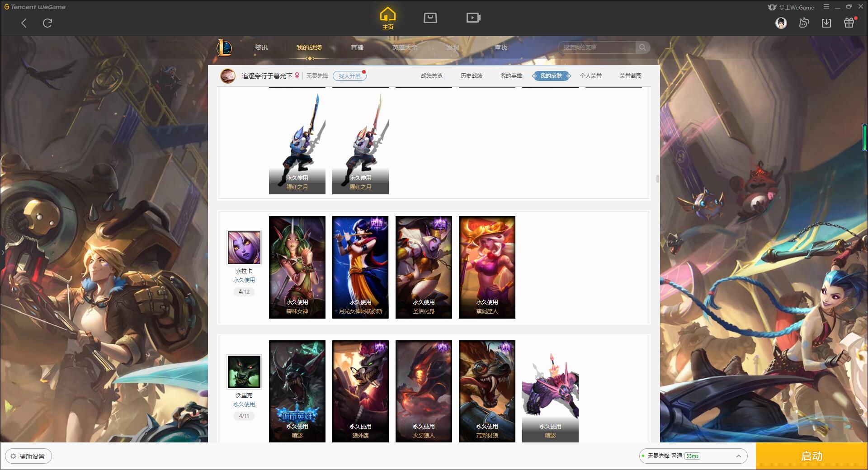Open the 火牙狼人 skin card
Image resolution: width=868 pixels, height=470 pixels.
[424, 391]
